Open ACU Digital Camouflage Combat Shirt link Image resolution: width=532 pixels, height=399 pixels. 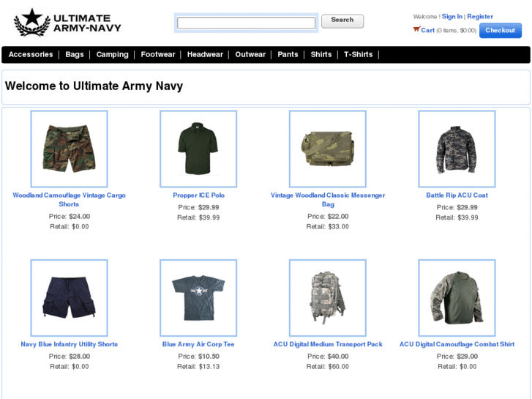(x=457, y=344)
